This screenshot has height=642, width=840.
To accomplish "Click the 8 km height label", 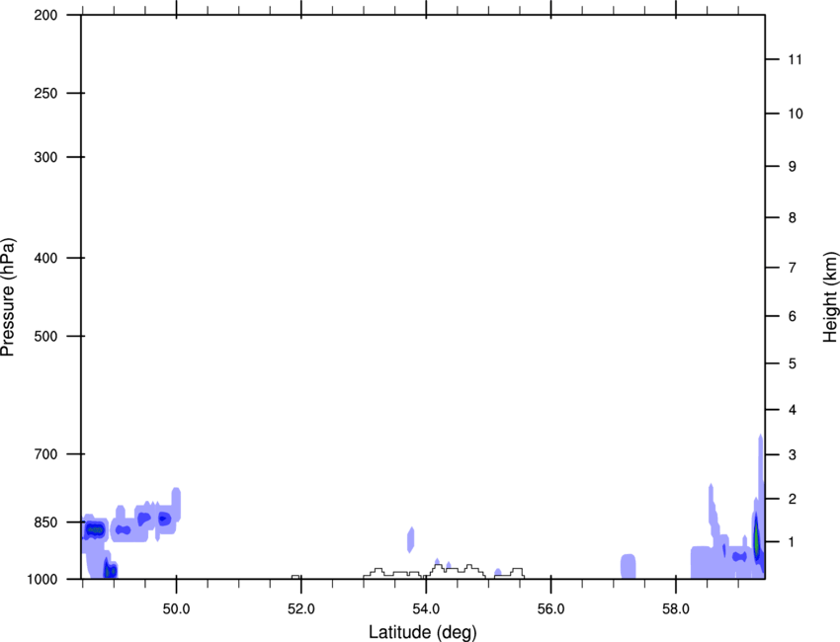I will coord(792,217).
